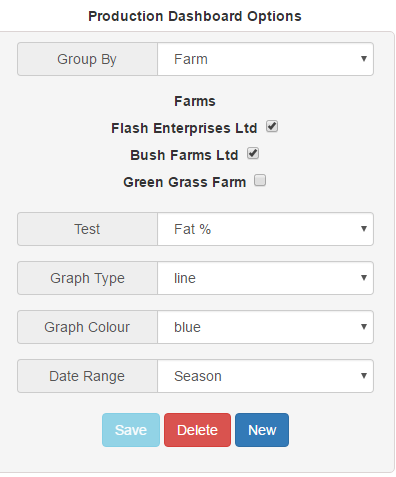Click the Group By dropdown arrow
Viewport: 396px width, 477px height.
[x=364, y=59]
